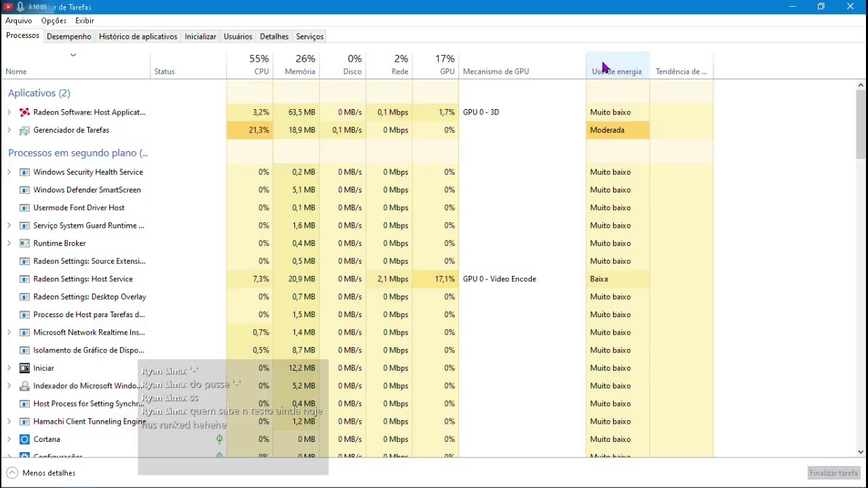Select the Windows Defender SmartScreen icon
868x488 pixels.
[24, 190]
